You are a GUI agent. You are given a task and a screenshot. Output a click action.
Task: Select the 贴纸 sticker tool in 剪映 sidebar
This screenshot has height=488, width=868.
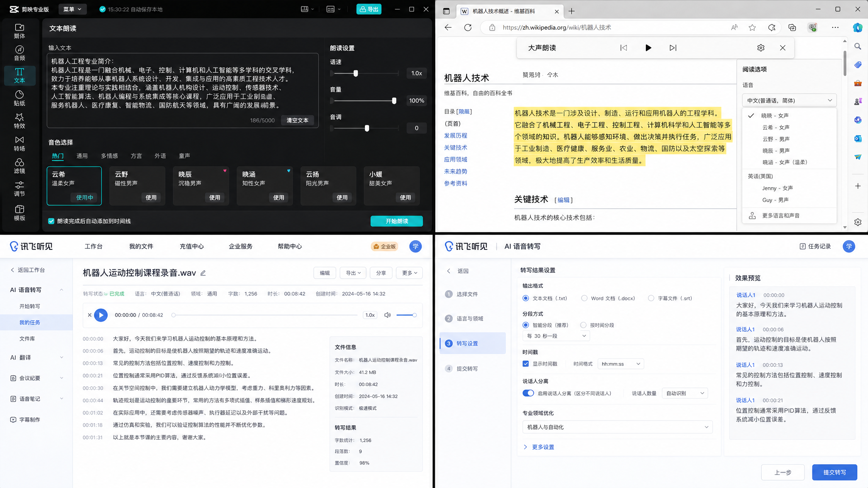19,98
